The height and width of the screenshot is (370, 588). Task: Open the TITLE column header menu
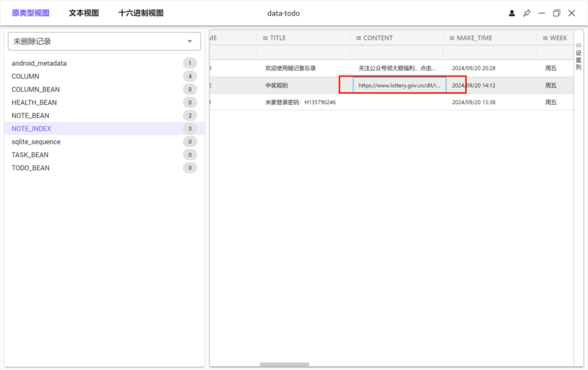[x=266, y=38]
